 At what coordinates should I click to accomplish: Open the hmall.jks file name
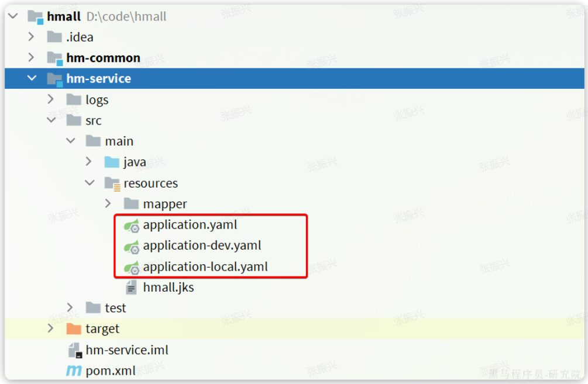click(x=169, y=288)
